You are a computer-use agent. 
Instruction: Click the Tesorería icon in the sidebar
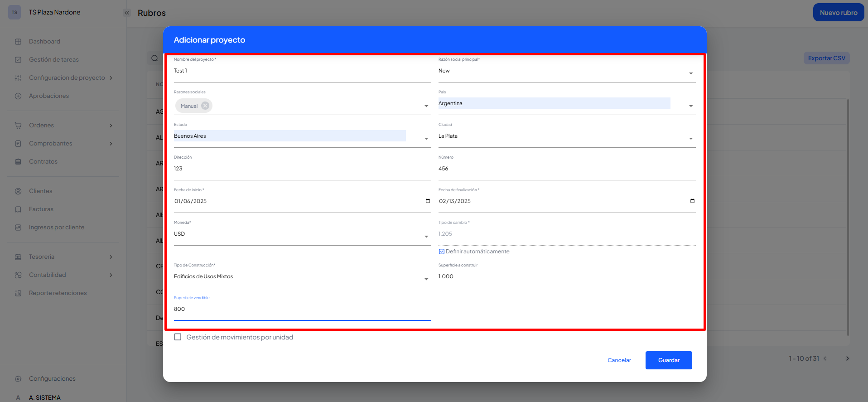[x=18, y=257]
